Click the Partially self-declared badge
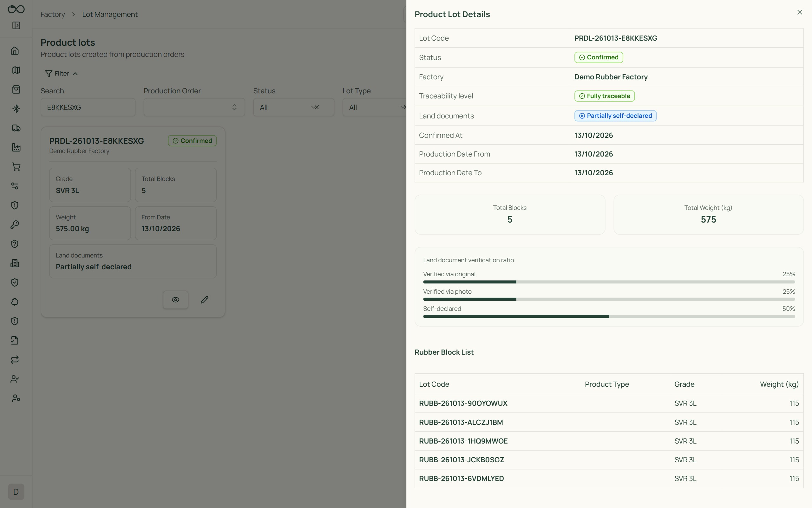Image resolution: width=812 pixels, height=508 pixels. click(615, 116)
